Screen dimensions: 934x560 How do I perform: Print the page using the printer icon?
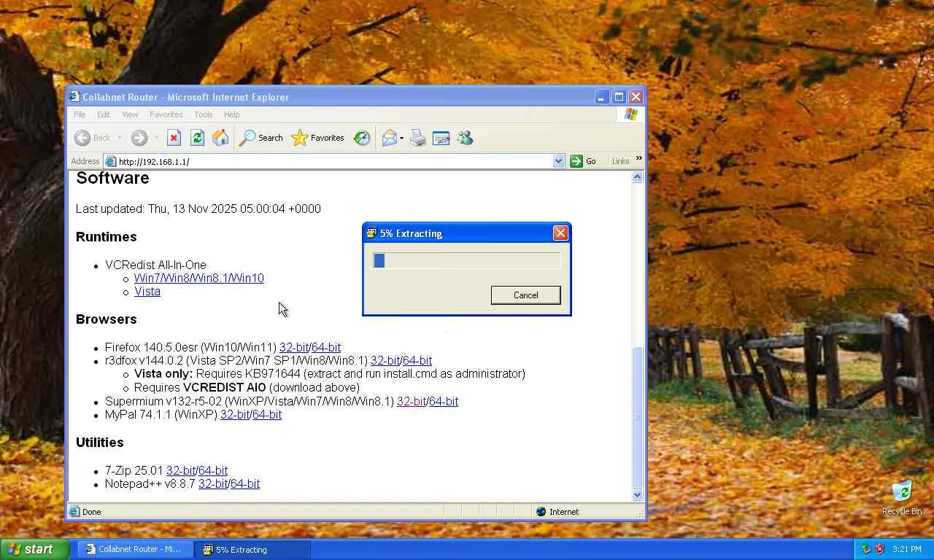click(417, 138)
